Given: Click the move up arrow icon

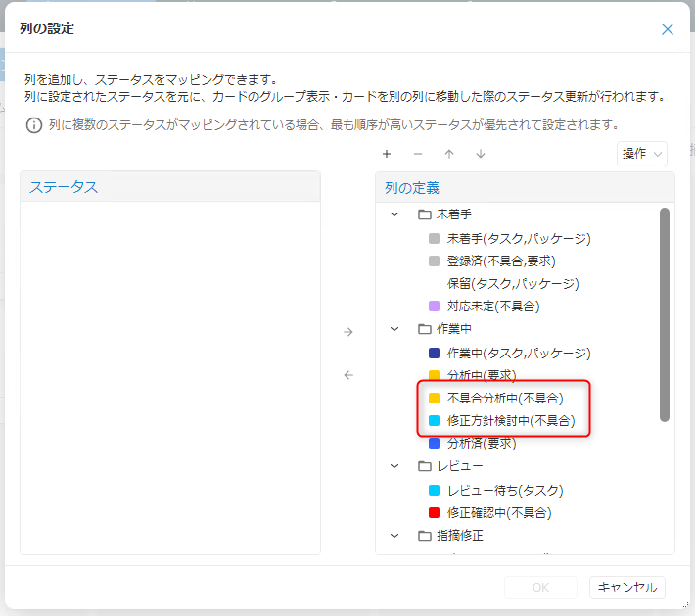Looking at the screenshot, I should click(449, 154).
